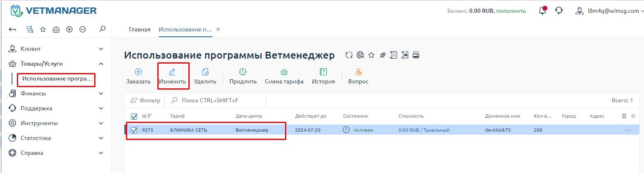Open notifications bell
644x173 pixels.
pyautogui.click(x=543, y=11)
